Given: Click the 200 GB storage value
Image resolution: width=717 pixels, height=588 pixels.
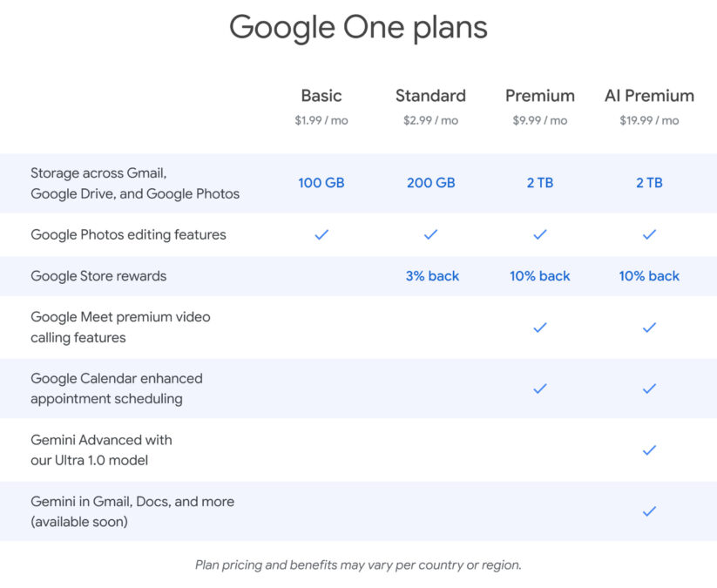Looking at the screenshot, I should (430, 183).
